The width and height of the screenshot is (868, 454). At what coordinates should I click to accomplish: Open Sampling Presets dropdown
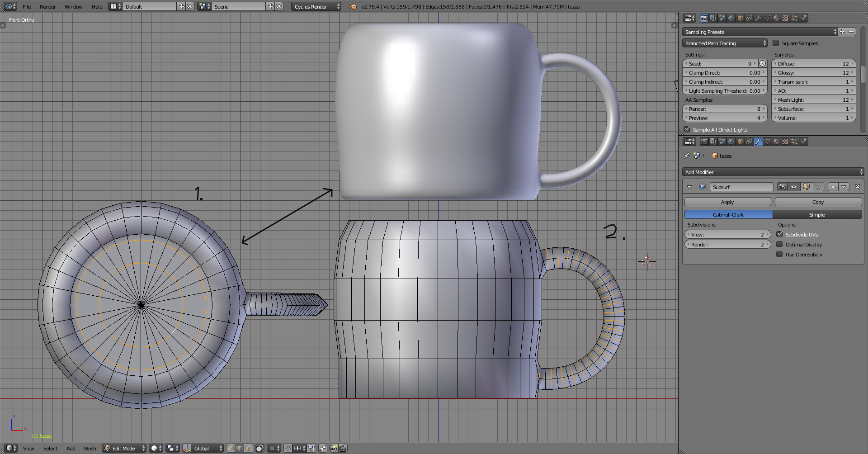759,32
